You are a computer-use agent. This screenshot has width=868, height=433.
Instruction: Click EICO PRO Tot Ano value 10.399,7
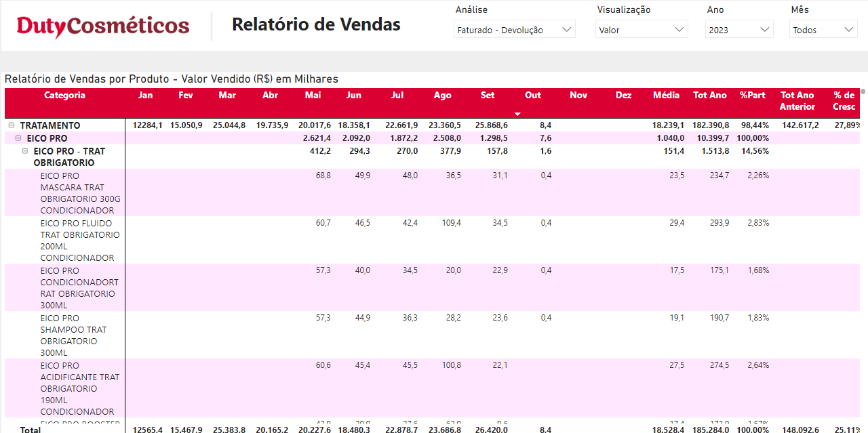point(713,138)
